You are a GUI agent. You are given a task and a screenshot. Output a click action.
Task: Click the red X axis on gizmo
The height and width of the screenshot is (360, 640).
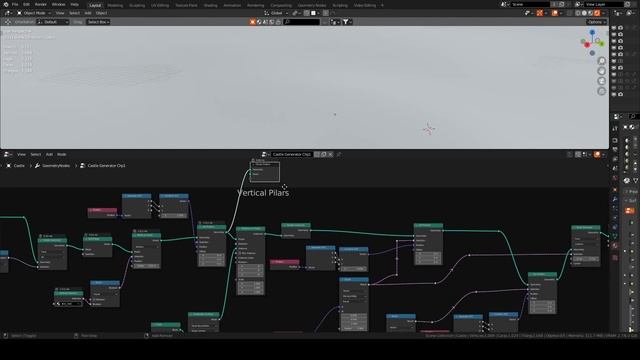(587, 45)
